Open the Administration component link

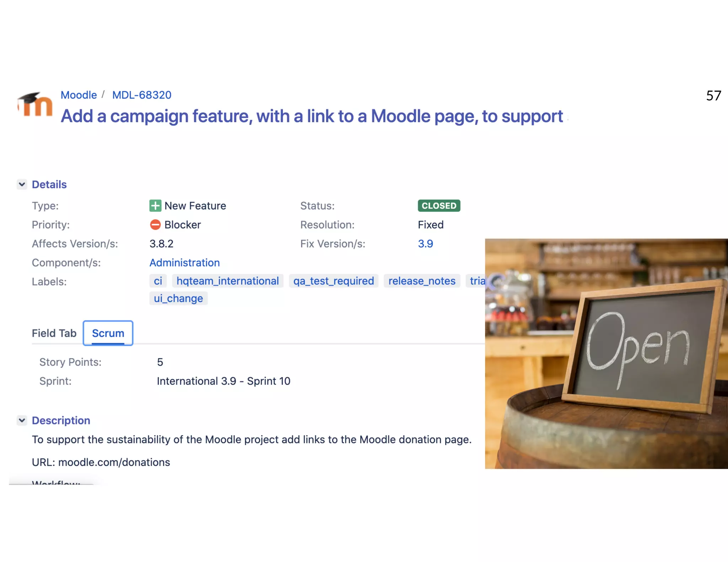(x=184, y=263)
